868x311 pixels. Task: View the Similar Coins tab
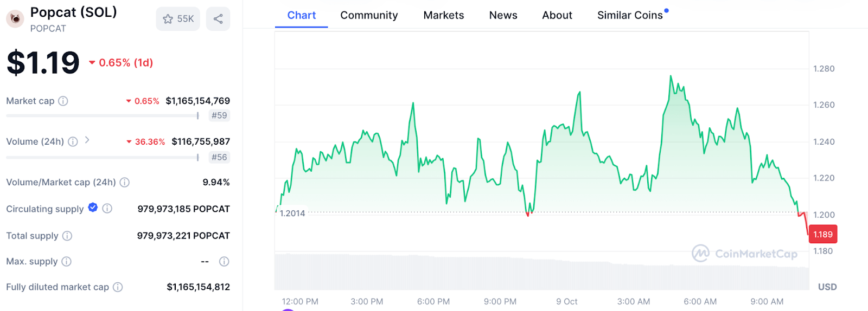click(630, 15)
